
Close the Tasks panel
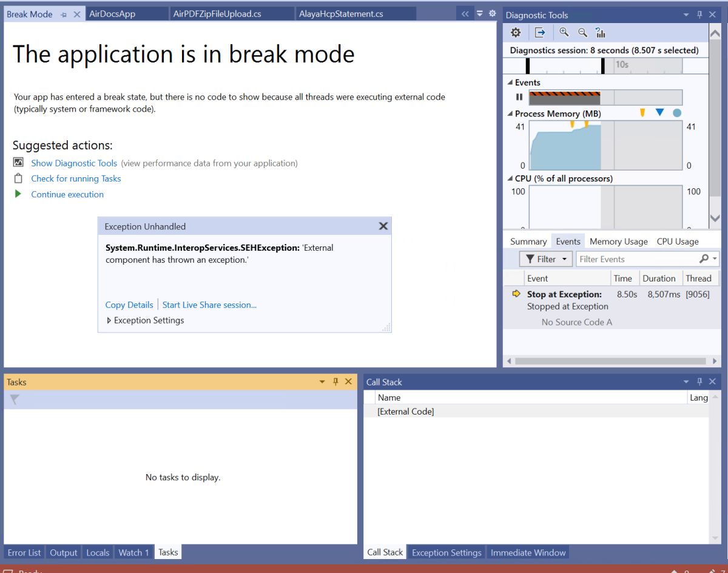tap(348, 382)
